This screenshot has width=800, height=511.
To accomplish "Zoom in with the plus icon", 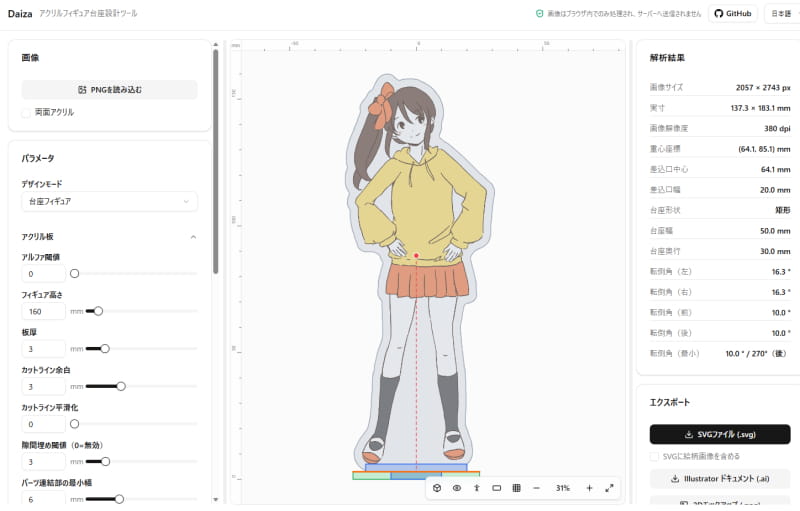I will click(589, 488).
